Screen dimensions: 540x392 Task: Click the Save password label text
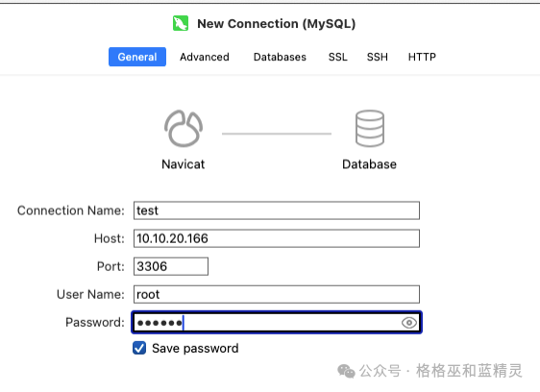[x=195, y=348]
